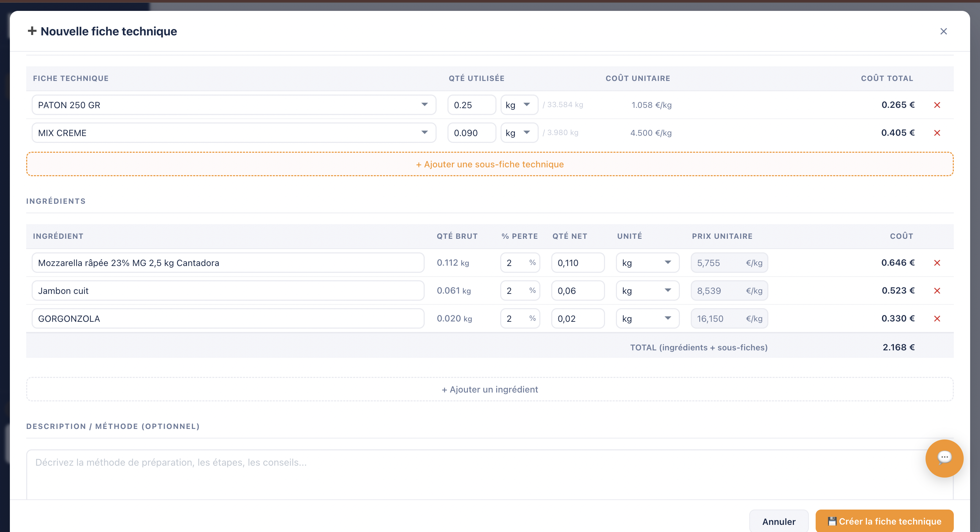Click the PRIX UNITAIRE column header
Viewport: 980px width, 532px height.
pyautogui.click(x=722, y=236)
